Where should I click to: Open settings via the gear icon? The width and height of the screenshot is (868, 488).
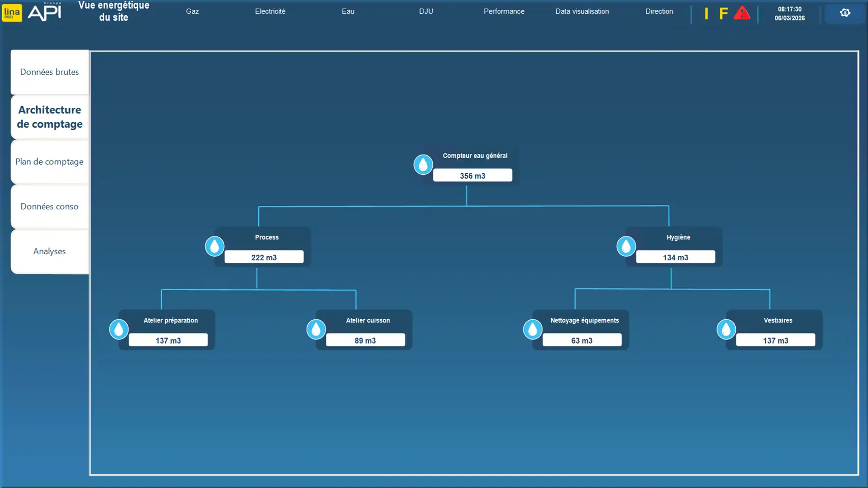click(x=845, y=13)
